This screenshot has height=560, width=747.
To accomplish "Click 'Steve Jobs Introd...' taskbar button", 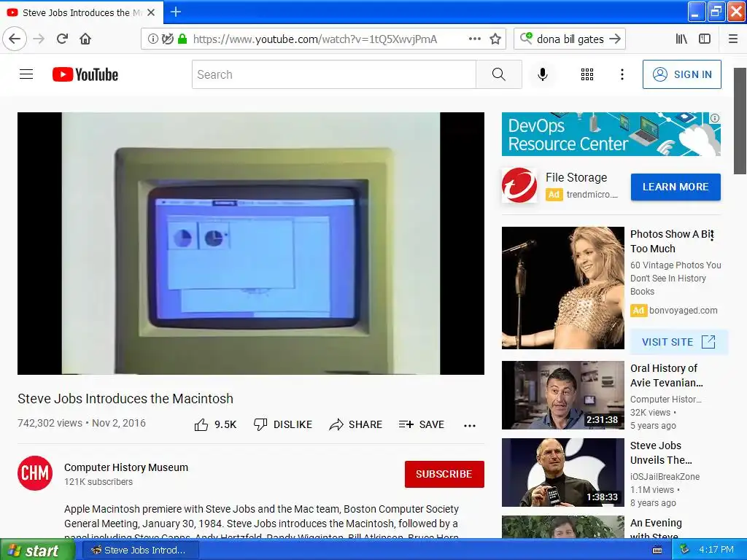I will pos(141,550).
